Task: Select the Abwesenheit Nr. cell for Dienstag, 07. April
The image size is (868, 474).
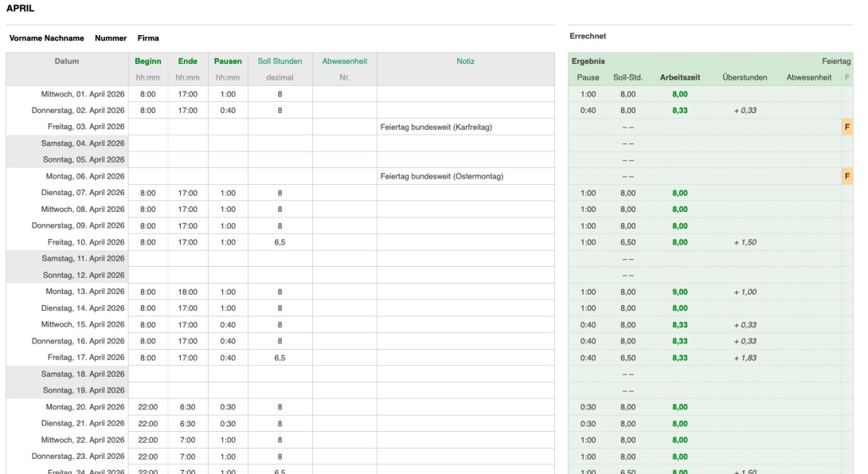Action: point(344,193)
